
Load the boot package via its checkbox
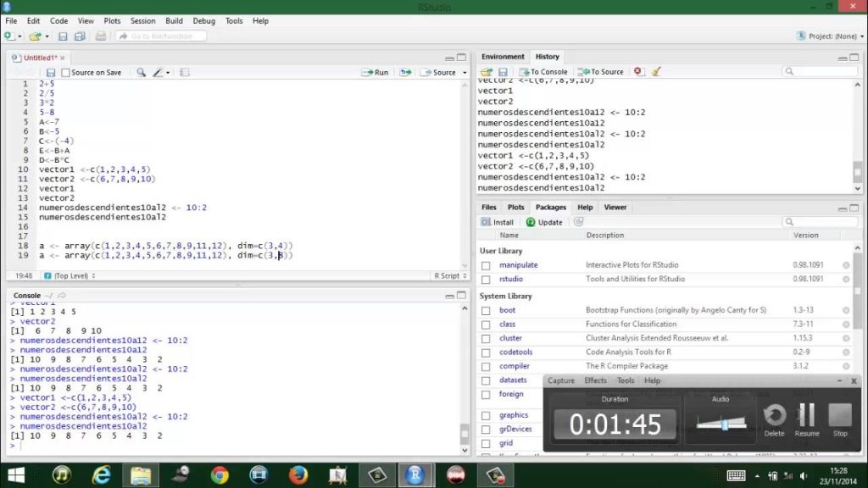[485, 310]
